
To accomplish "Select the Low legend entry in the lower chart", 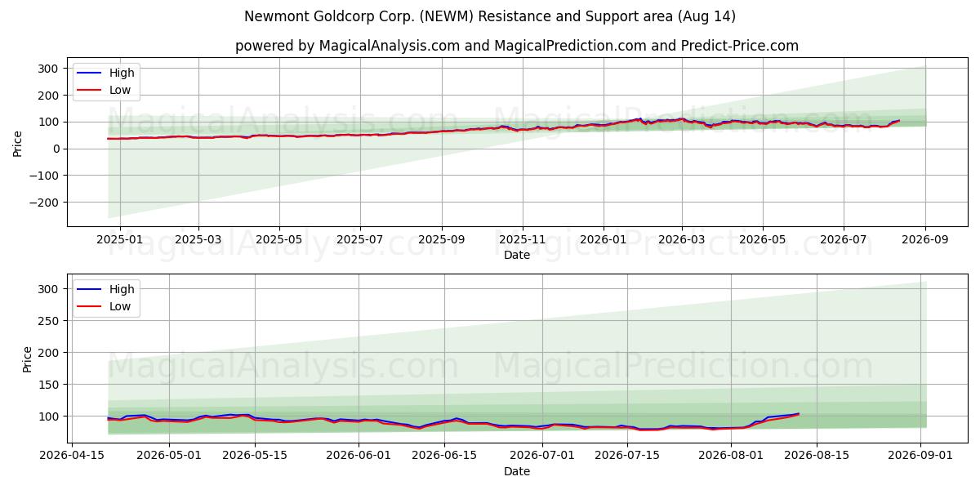I will point(105,306).
